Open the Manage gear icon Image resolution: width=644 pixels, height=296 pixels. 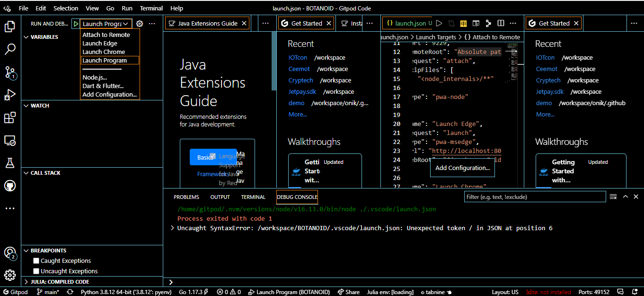tap(10, 275)
